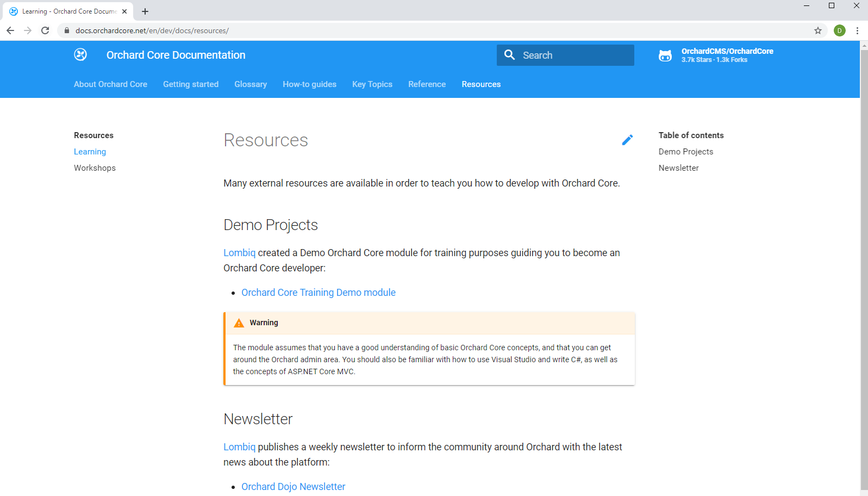The image size is (868, 496).
Task: Reload the page with refresh icon
Action: [45, 30]
